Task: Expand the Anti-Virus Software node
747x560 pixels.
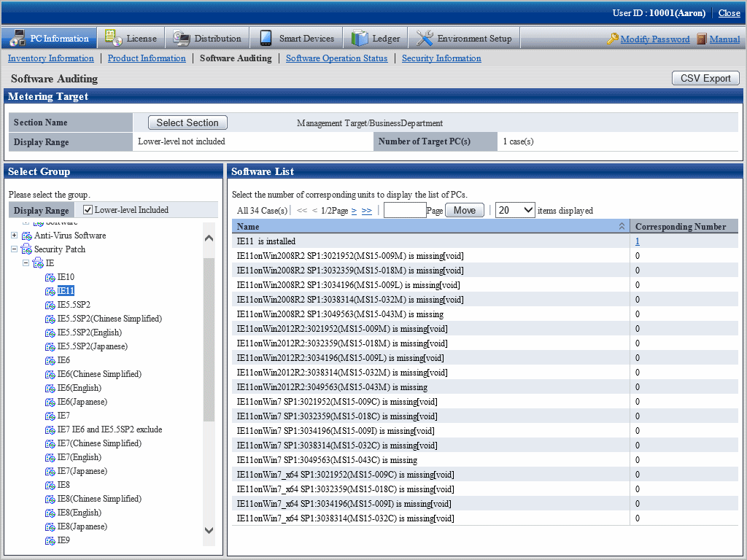Action: tap(15, 236)
